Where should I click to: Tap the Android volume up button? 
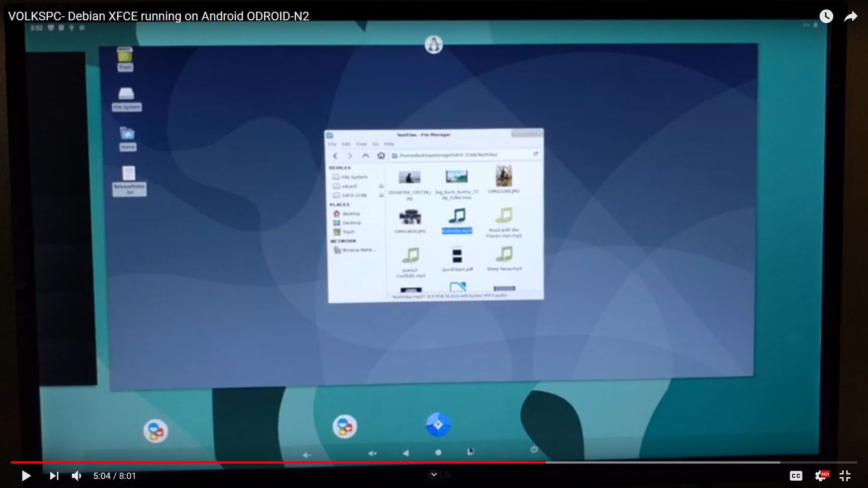pos(372,453)
